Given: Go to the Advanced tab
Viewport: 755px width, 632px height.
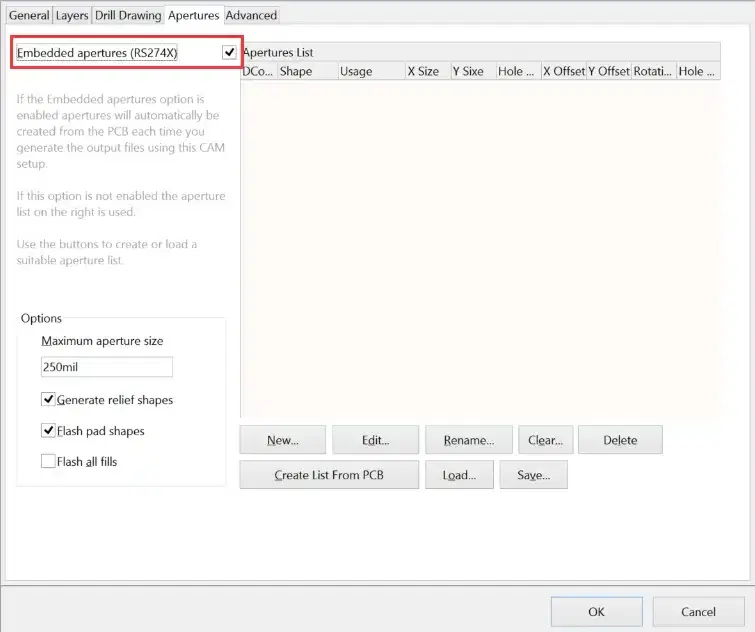Looking at the screenshot, I should (251, 15).
